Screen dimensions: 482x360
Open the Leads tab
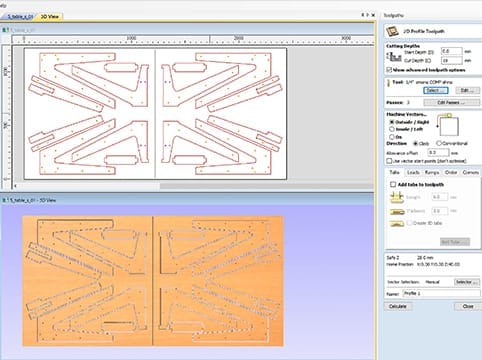pos(413,172)
